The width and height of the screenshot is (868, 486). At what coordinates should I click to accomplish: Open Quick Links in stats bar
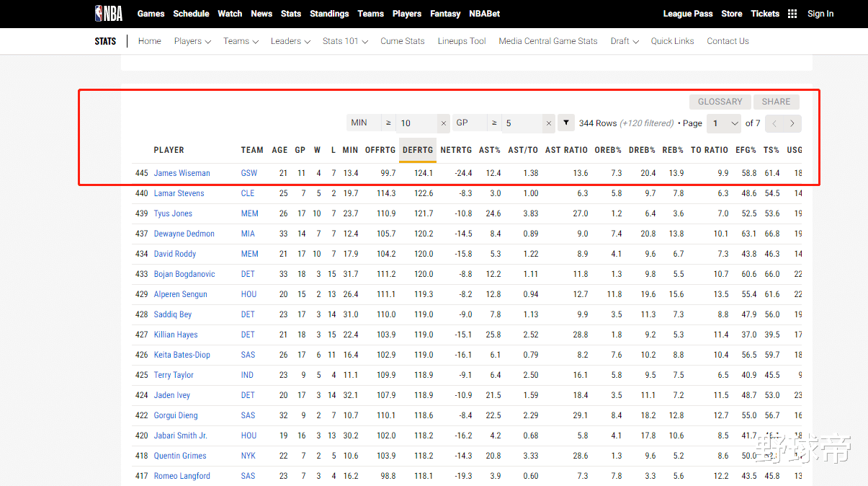673,41
